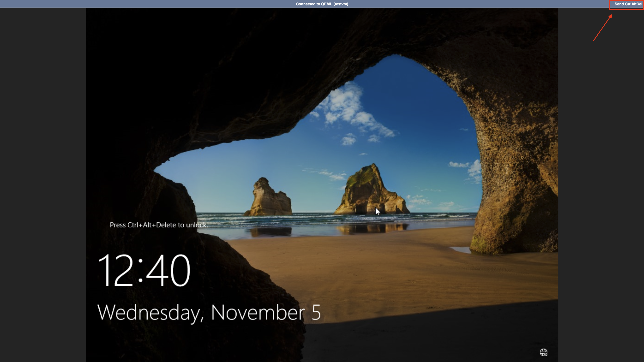Screen dimensions: 644x362
Task: Click 'Press Ctrl+Alt+Delete to unlock' text
Action: pyautogui.click(x=159, y=225)
